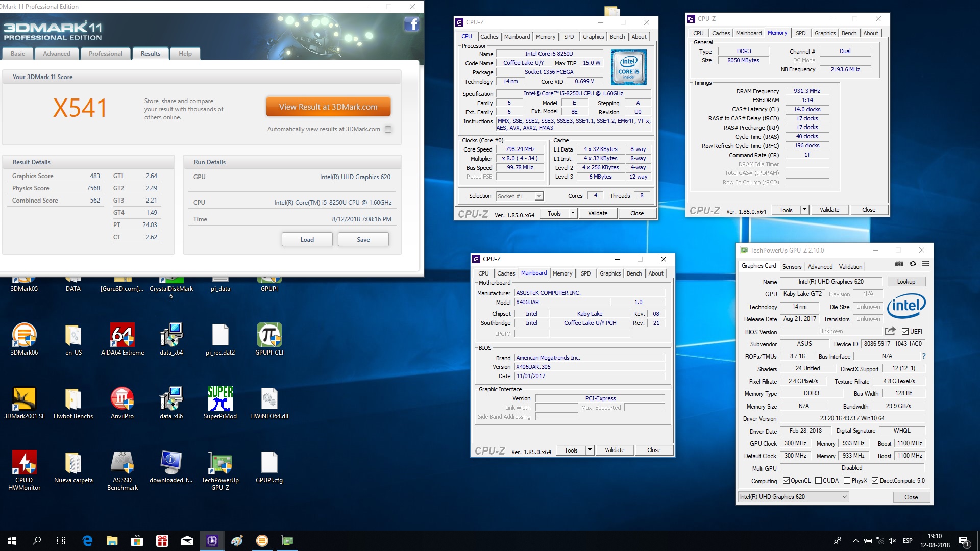
Task: Open File Explorer from the taskbar
Action: coord(112,541)
